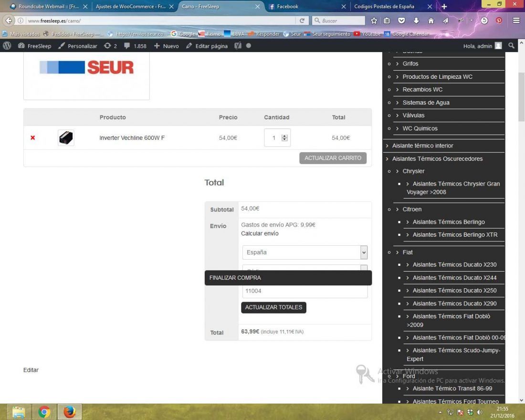Open the Recambios WC category
The height and width of the screenshot is (420, 525).
[422, 89]
